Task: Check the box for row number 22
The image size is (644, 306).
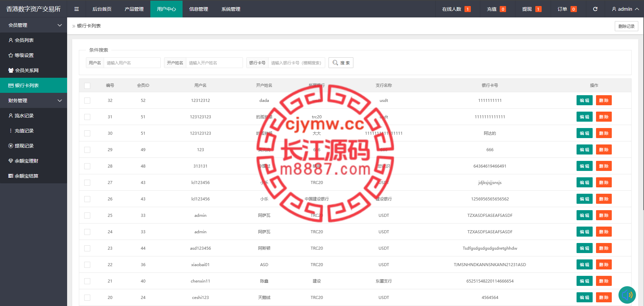Action: [87, 265]
